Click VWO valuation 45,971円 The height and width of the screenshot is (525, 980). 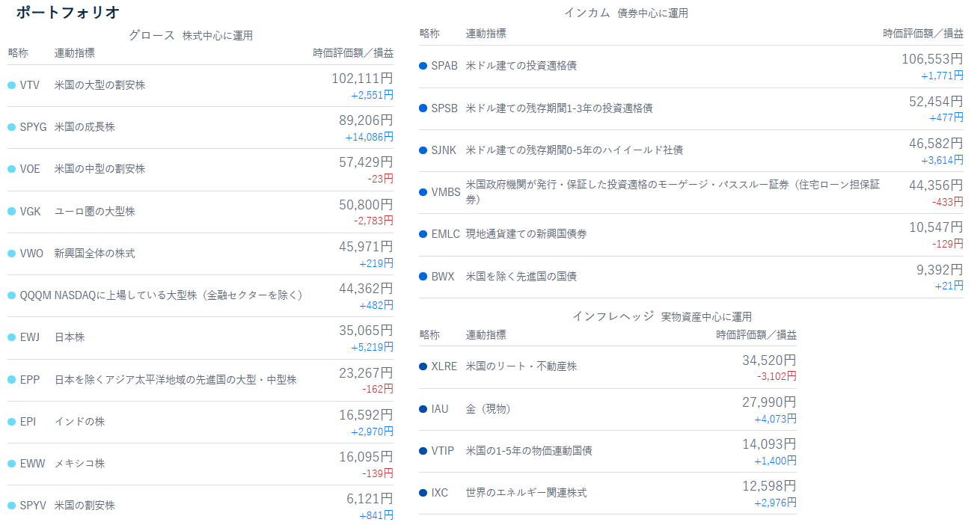[x=366, y=246]
